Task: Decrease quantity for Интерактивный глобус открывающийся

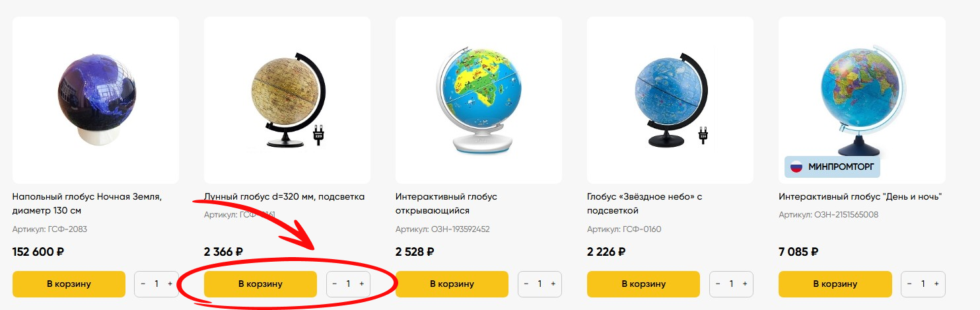Action: [526, 284]
